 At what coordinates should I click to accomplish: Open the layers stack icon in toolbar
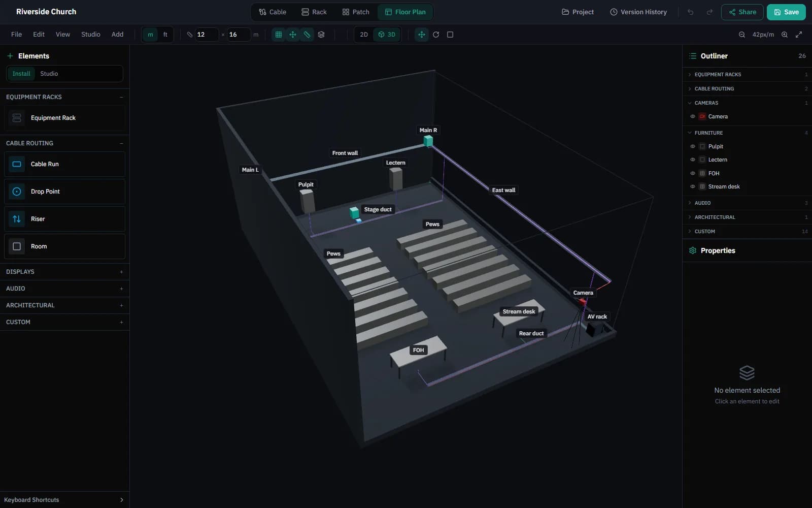(x=321, y=35)
